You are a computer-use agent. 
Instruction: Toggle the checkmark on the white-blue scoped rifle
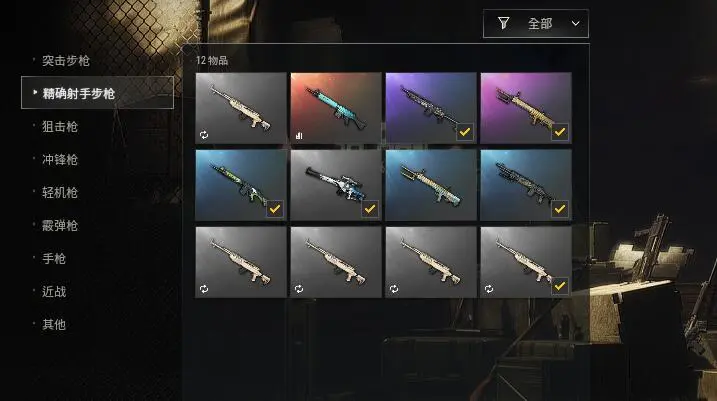click(370, 209)
